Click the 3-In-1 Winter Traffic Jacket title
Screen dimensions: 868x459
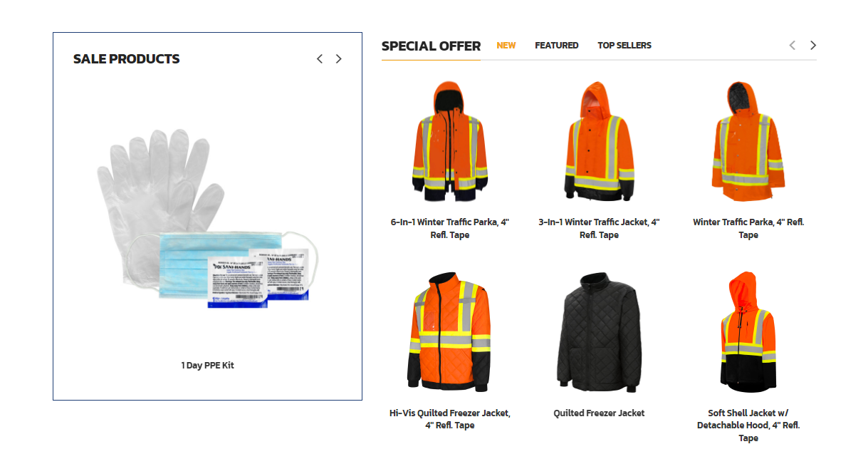click(x=599, y=229)
